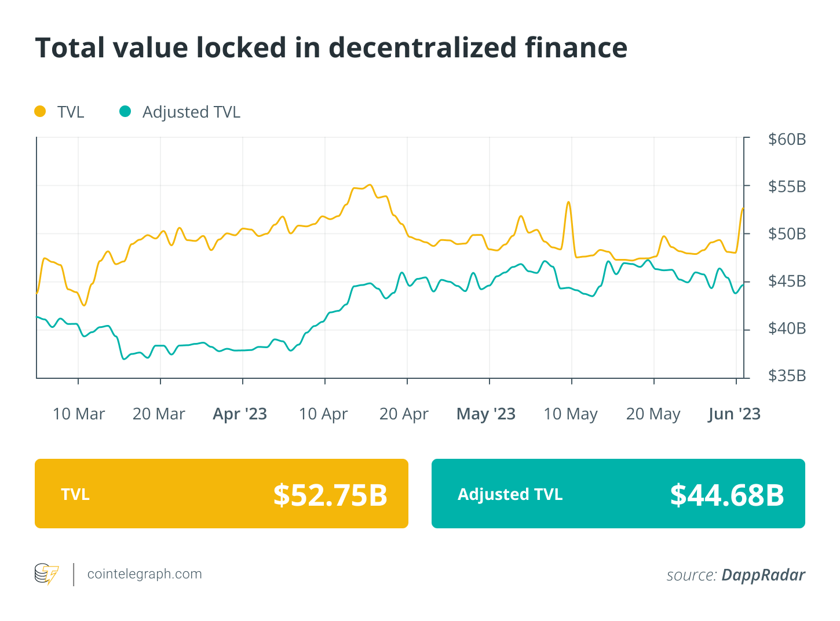Open the cointelegraph.com link
Viewport: 840px width, 621px height.
pos(144,574)
